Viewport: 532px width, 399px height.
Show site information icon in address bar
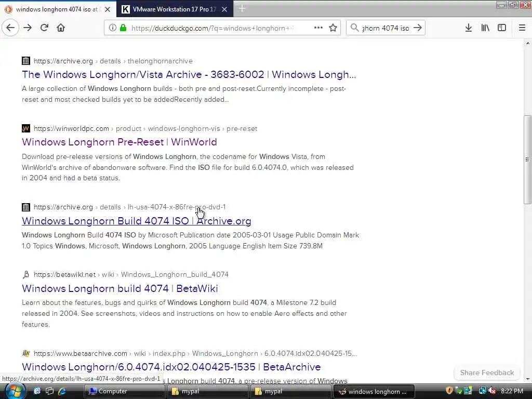[112, 28]
